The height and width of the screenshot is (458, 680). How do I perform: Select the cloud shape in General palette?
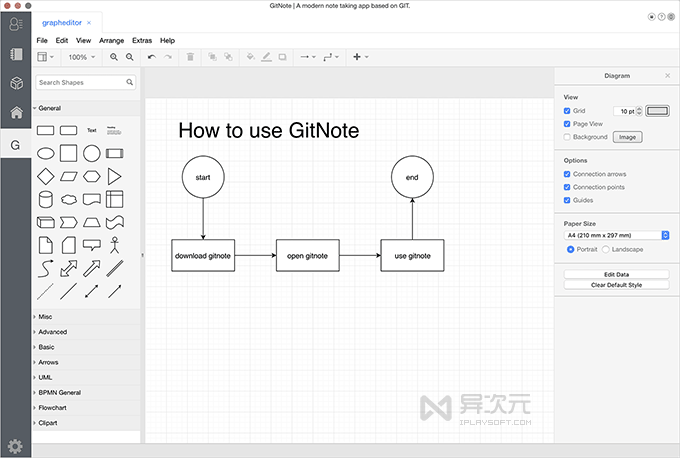pos(69,200)
